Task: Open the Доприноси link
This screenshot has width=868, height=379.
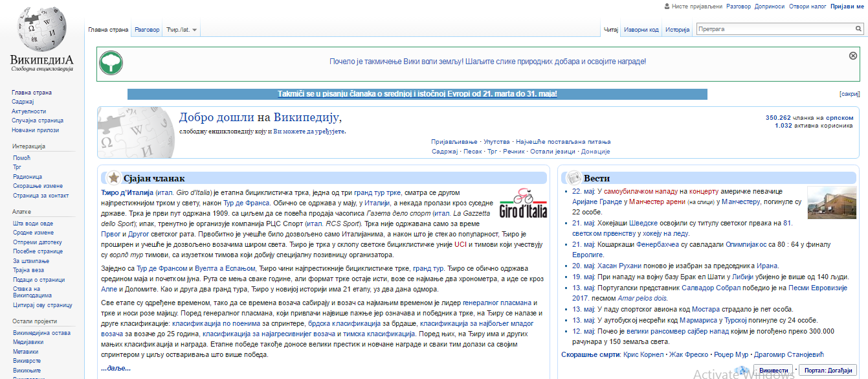Action: point(769,6)
